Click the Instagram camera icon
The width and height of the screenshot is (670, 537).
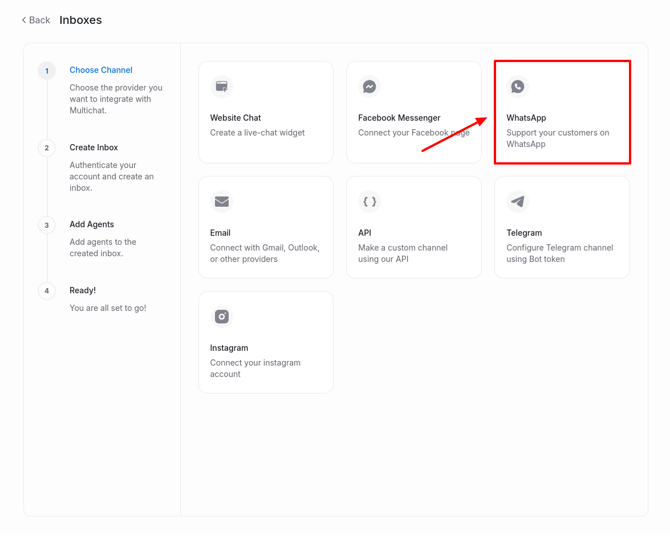(x=222, y=317)
